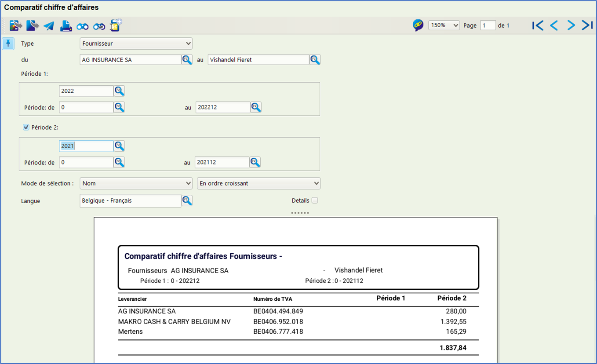
Task: Click the dotted splitter handle above report
Action: tap(300, 213)
